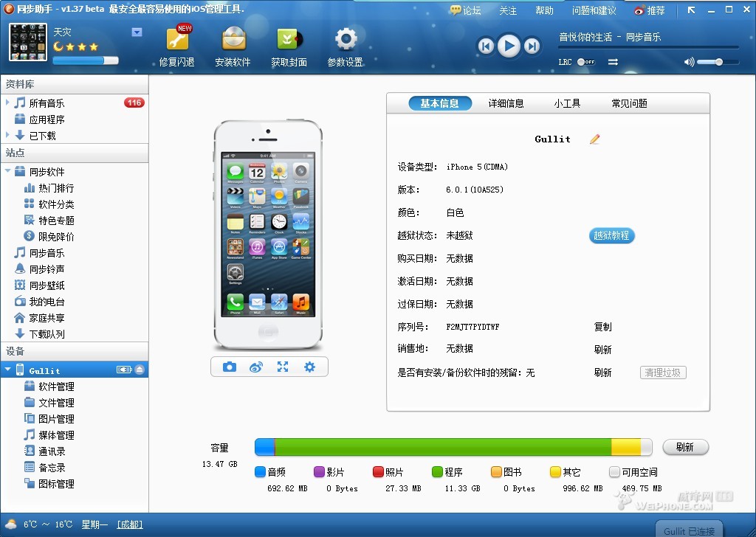The image size is (756, 537).
Task: Edit device name with pencil icon
Action: 595,139
